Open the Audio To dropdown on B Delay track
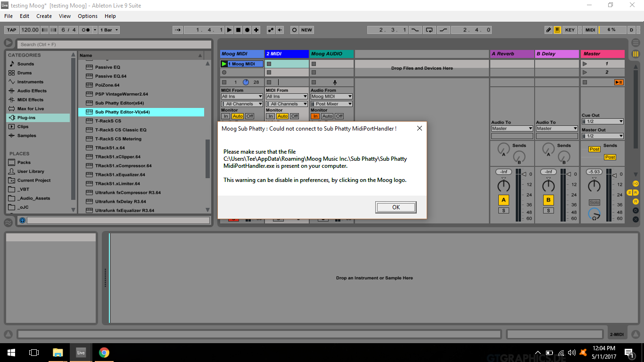 [556, 128]
